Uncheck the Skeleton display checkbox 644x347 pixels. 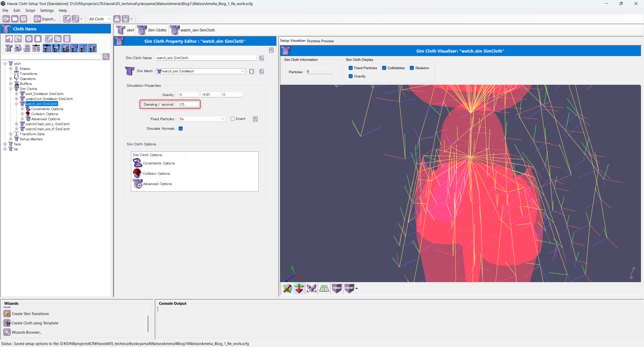click(x=412, y=68)
